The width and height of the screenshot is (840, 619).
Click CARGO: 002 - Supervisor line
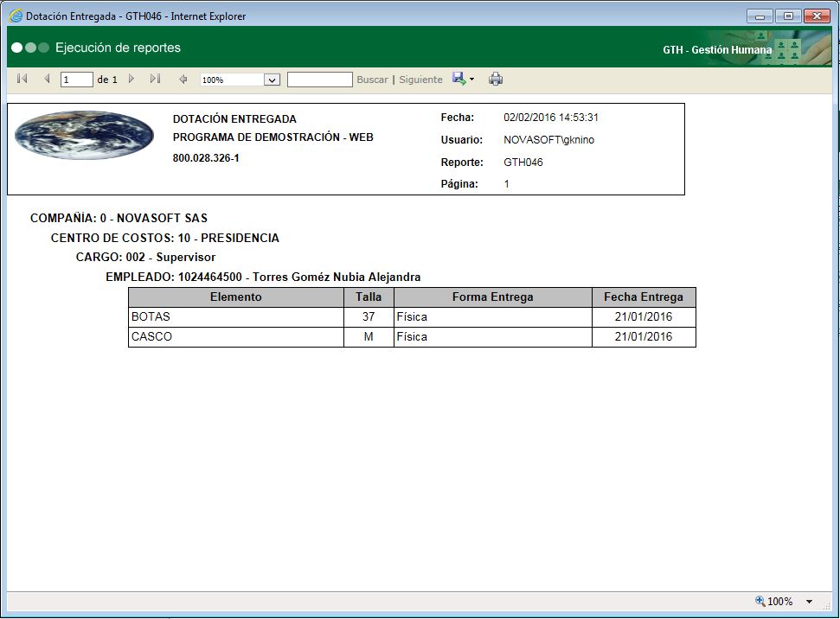(x=145, y=257)
